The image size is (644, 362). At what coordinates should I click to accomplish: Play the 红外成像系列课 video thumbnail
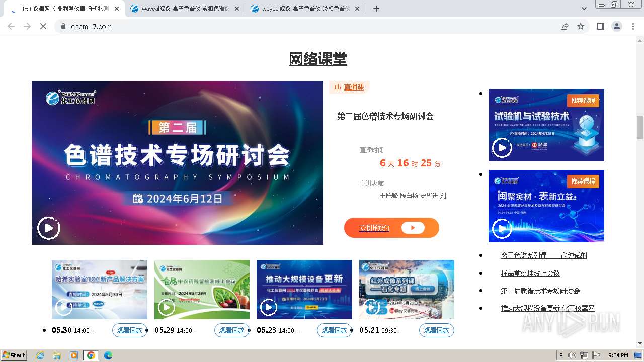click(371, 307)
